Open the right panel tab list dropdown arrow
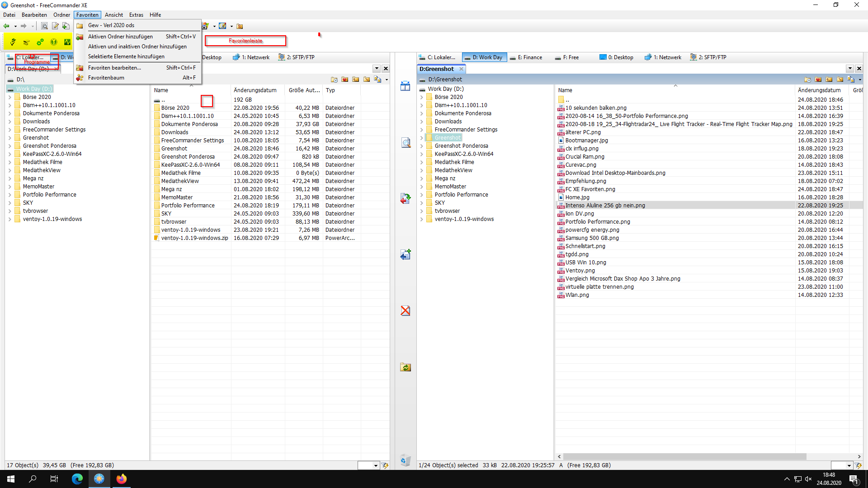Viewport: 868px width, 488px height. coord(850,69)
